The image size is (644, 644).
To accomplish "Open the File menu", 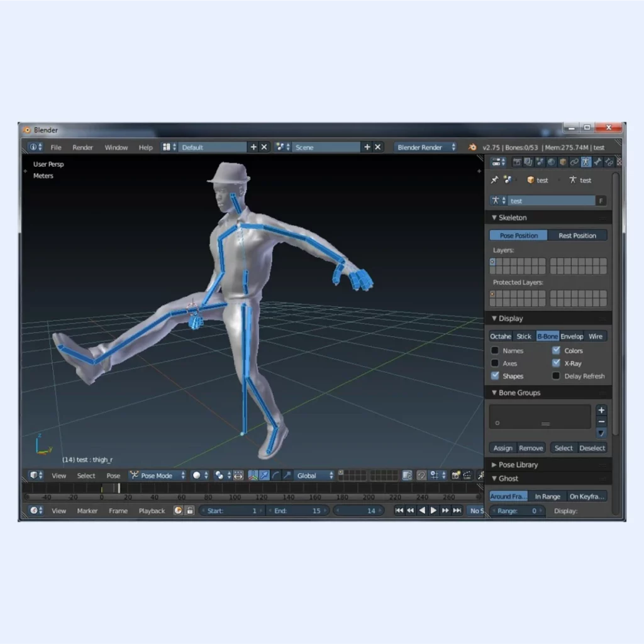I will coord(56,147).
